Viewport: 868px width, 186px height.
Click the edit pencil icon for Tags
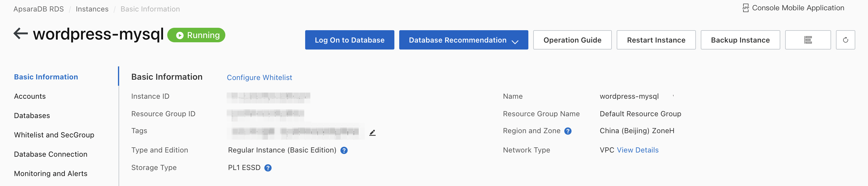tap(372, 133)
